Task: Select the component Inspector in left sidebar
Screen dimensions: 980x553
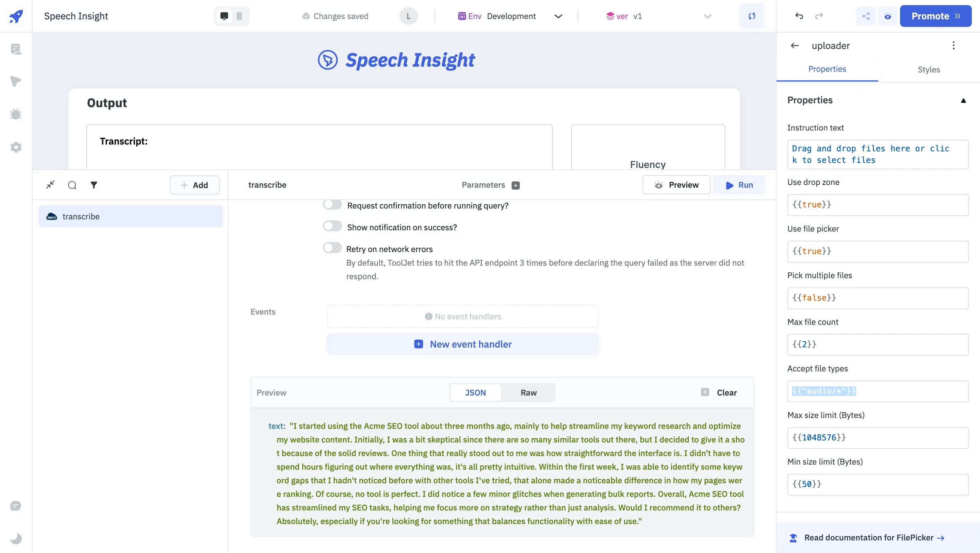Action: 16,81
